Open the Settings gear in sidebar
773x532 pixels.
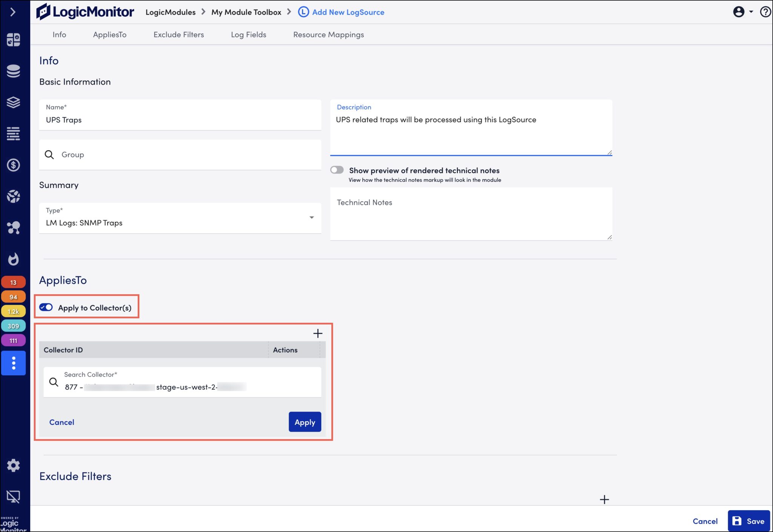[x=14, y=465]
